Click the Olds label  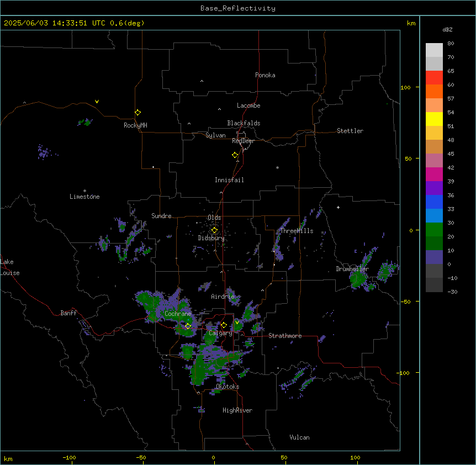tap(214, 218)
